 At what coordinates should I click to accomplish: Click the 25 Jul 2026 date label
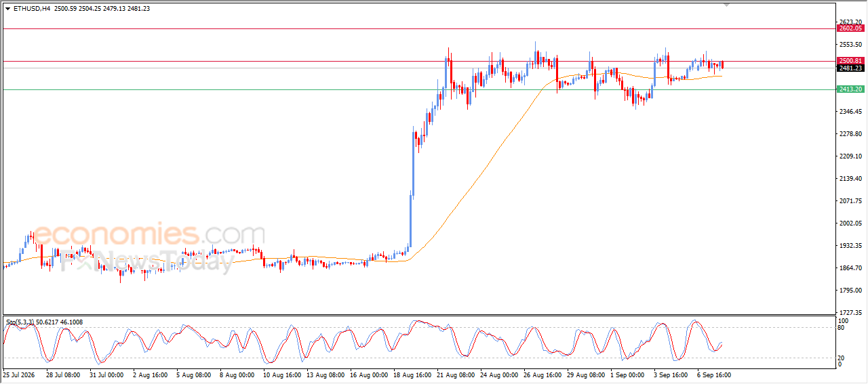(x=18, y=375)
